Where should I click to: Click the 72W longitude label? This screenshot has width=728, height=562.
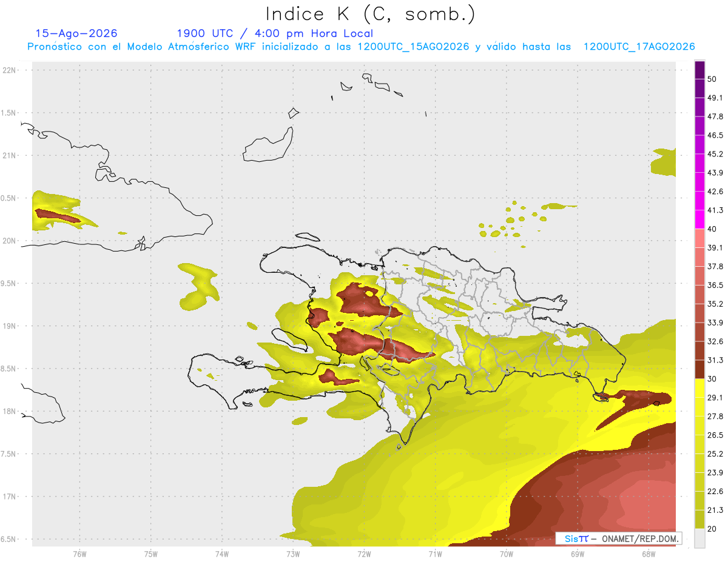(364, 554)
